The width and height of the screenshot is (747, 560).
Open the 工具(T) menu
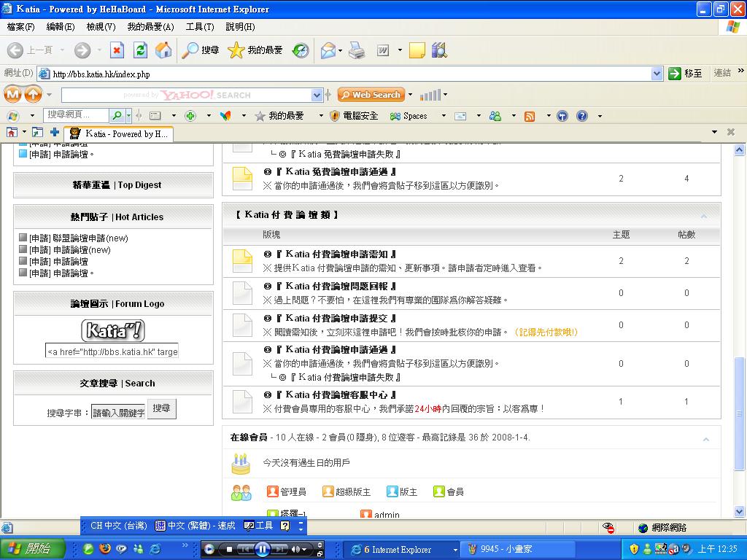pos(200,27)
